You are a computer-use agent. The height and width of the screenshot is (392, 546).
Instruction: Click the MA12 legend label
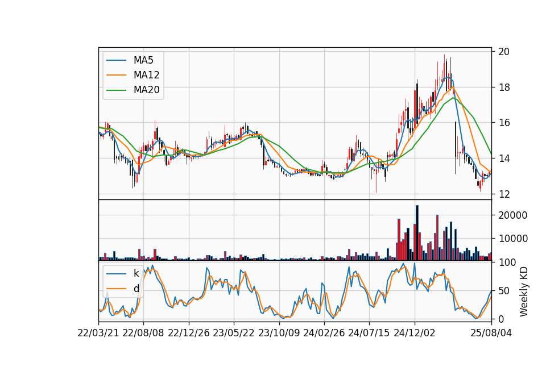point(146,75)
